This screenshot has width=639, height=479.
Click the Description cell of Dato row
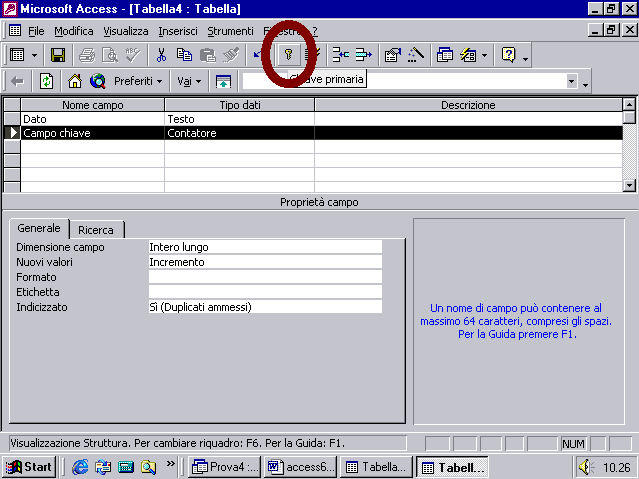coord(468,119)
